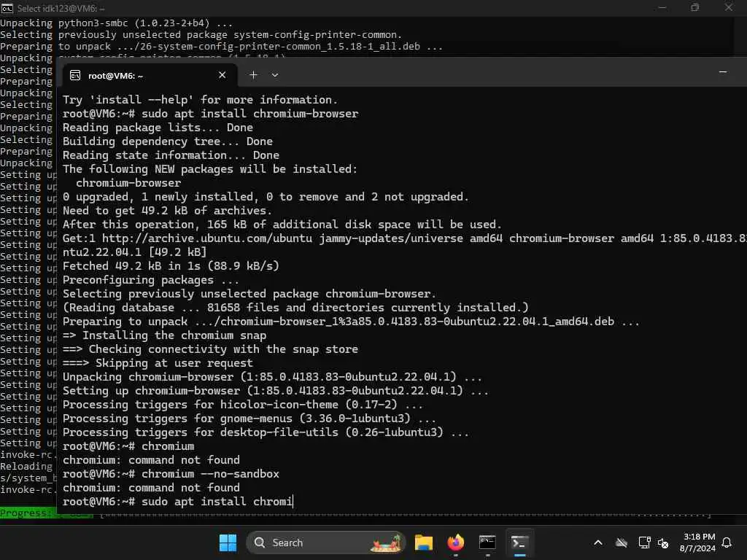Image resolution: width=747 pixels, height=560 pixels.
Task: Click the green Progress bar in background console
Action: click(28, 513)
